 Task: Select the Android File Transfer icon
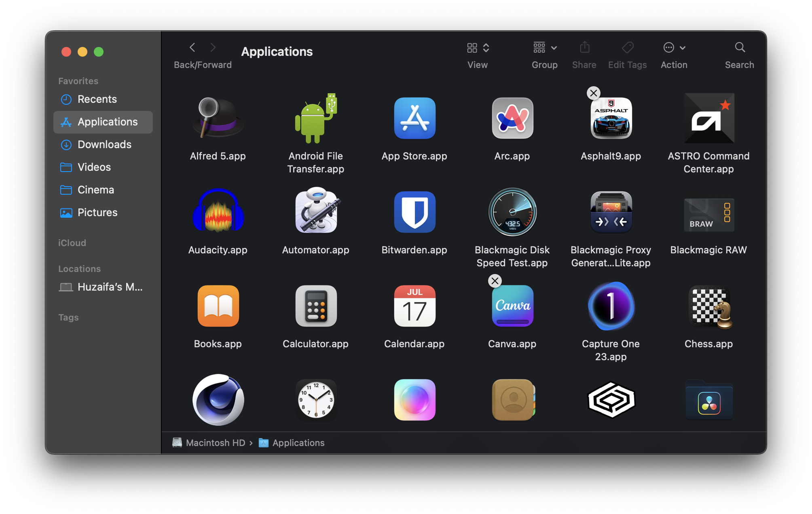pos(316,119)
